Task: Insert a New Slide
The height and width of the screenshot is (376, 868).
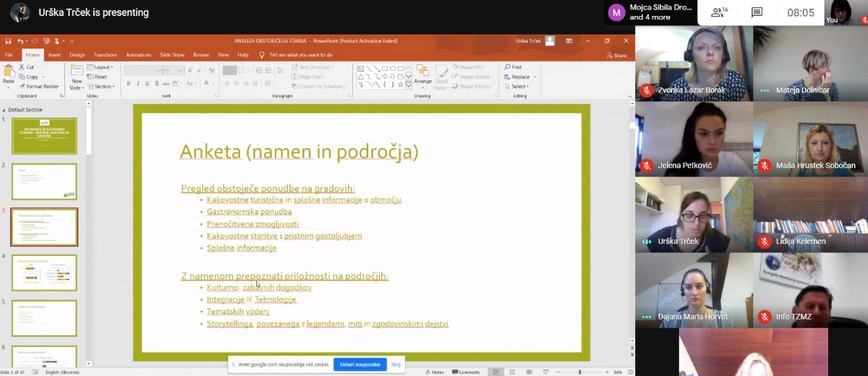Action: 77,76
